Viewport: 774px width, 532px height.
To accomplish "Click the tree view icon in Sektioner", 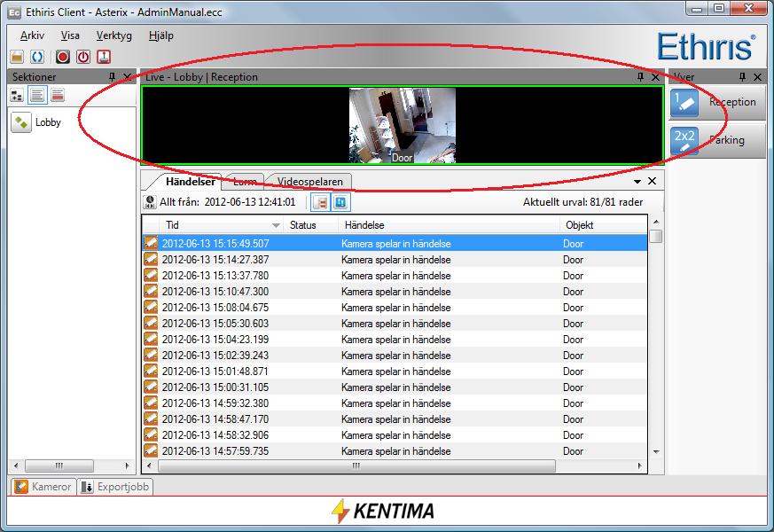I will point(17,95).
